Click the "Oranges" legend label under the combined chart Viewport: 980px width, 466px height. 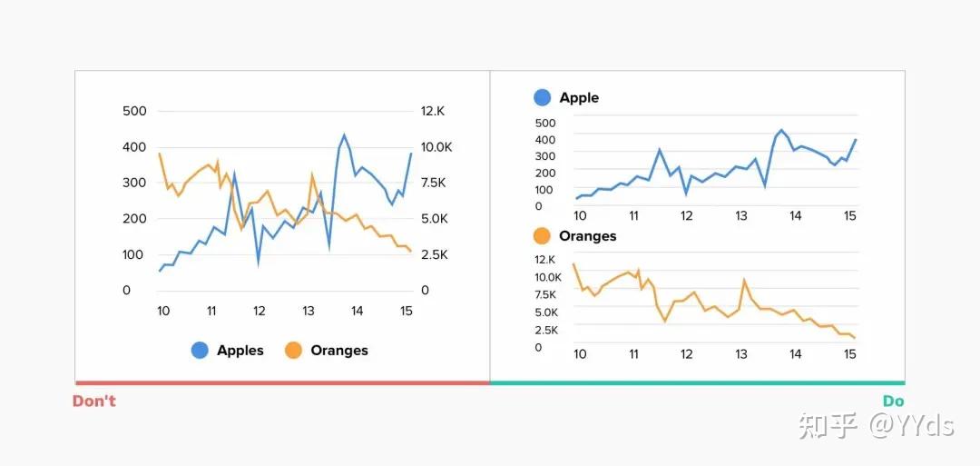point(339,351)
